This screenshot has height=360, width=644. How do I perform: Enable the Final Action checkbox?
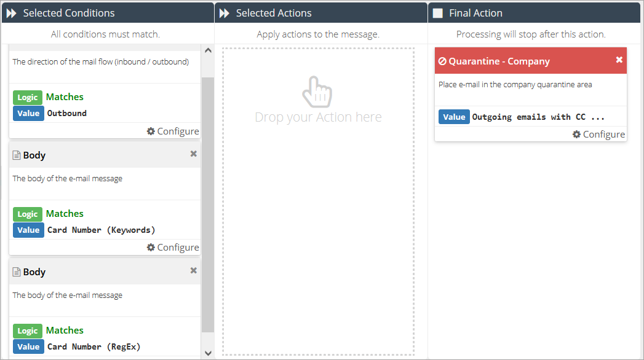(x=438, y=14)
